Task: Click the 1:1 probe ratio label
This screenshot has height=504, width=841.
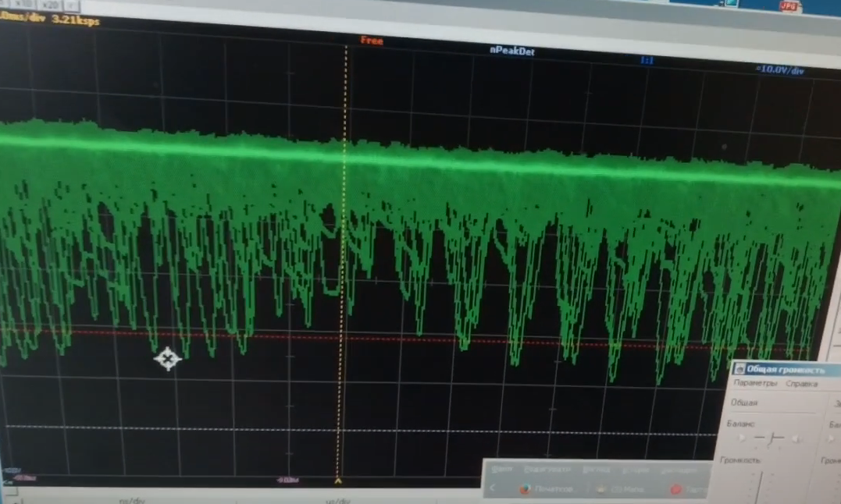Action: click(647, 60)
